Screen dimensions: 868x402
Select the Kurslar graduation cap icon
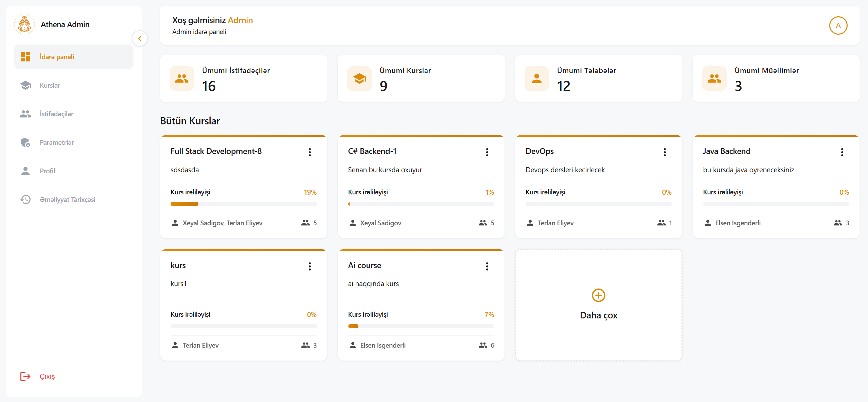pyautogui.click(x=25, y=85)
